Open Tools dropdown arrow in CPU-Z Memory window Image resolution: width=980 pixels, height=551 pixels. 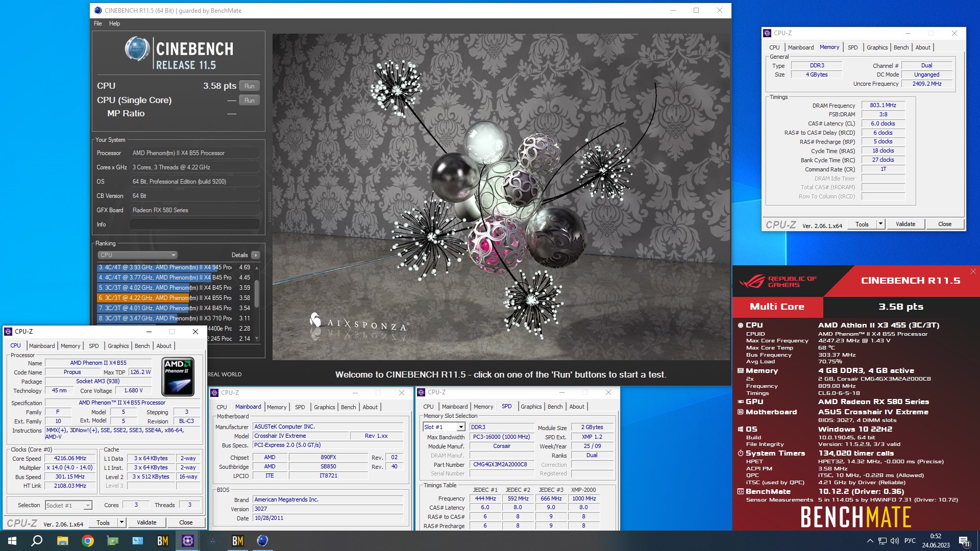pyautogui.click(x=880, y=224)
